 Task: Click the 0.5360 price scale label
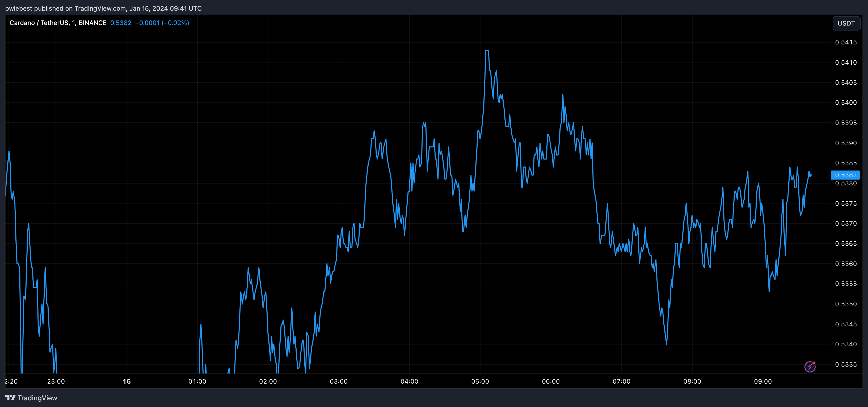click(845, 264)
